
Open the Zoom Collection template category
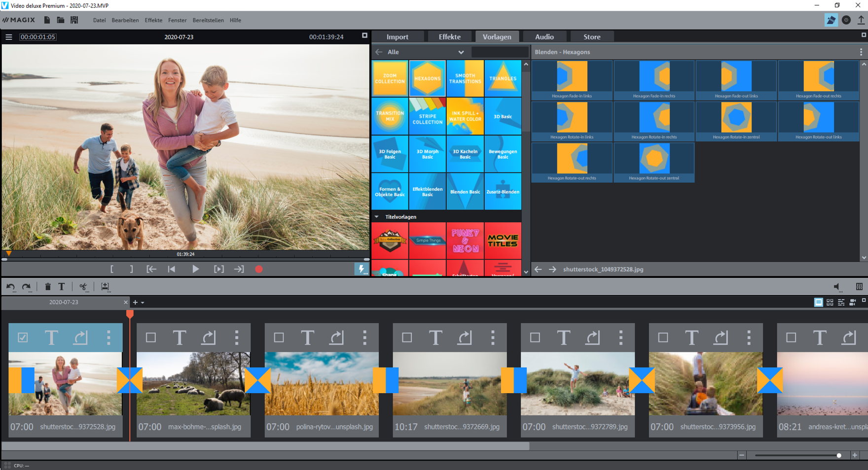click(x=390, y=79)
